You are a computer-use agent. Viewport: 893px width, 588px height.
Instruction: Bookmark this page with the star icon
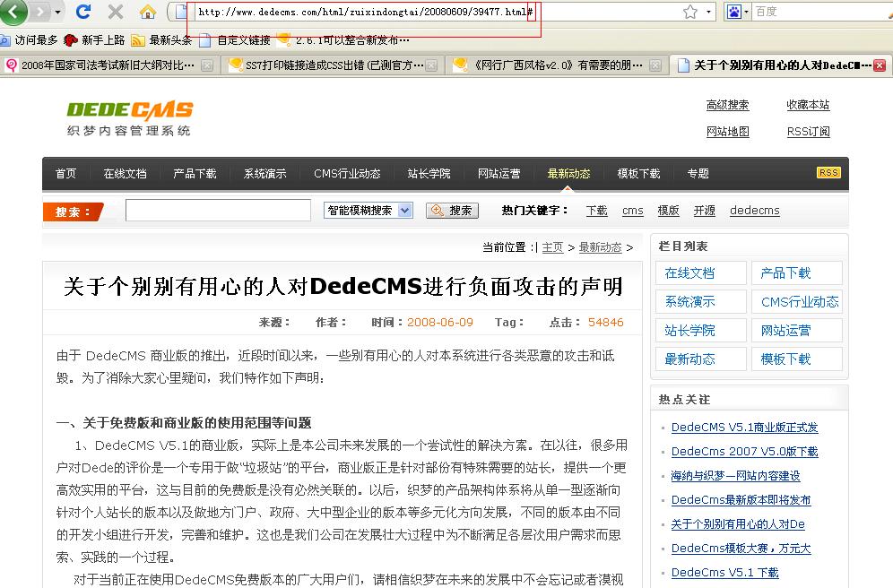pyautogui.click(x=690, y=12)
